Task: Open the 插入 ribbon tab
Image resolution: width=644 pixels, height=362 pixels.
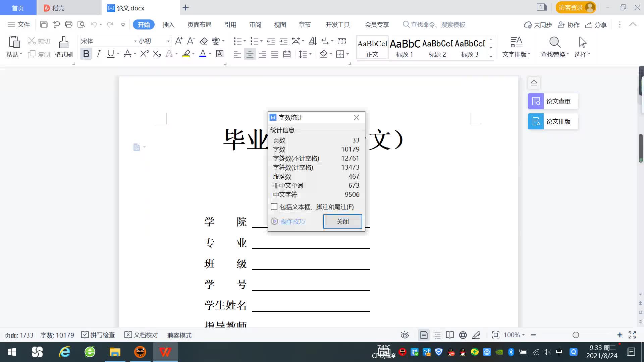Action: pos(168,24)
